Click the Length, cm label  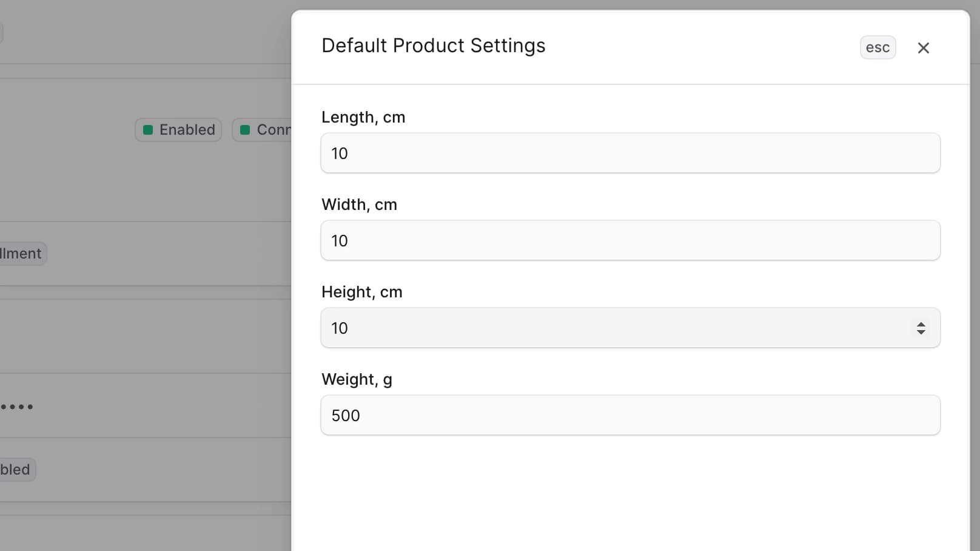click(x=363, y=117)
